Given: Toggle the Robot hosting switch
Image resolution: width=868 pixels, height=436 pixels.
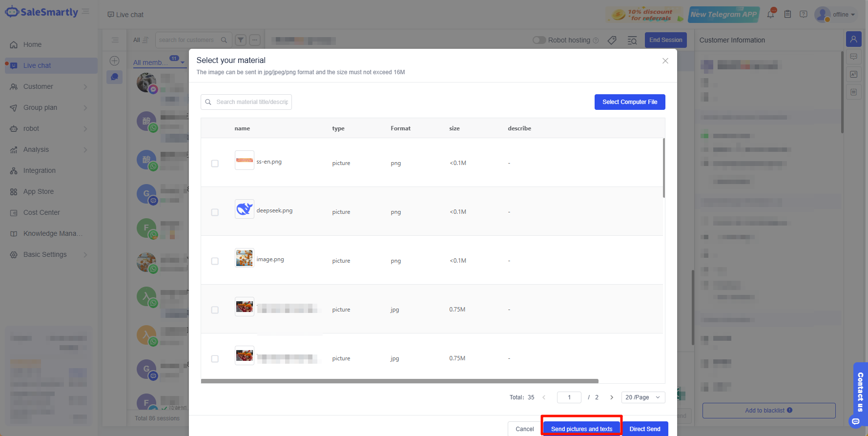Looking at the screenshot, I should [539, 40].
